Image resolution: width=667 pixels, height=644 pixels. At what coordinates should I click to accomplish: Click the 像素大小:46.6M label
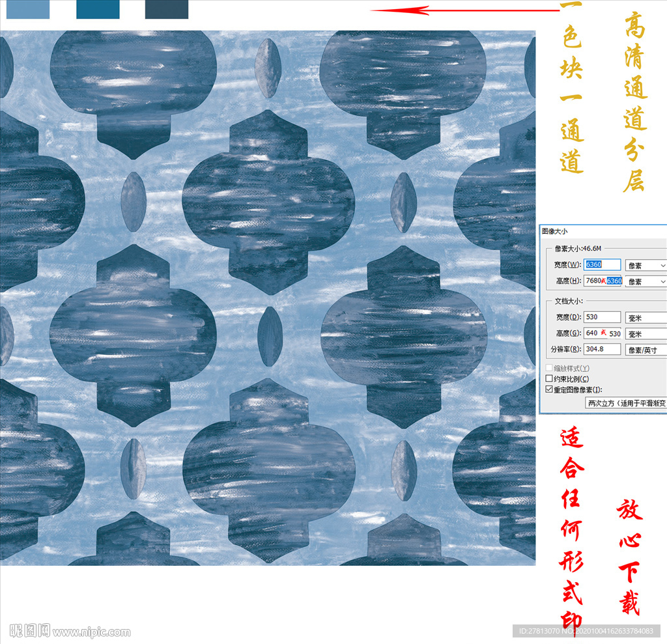[x=578, y=248]
